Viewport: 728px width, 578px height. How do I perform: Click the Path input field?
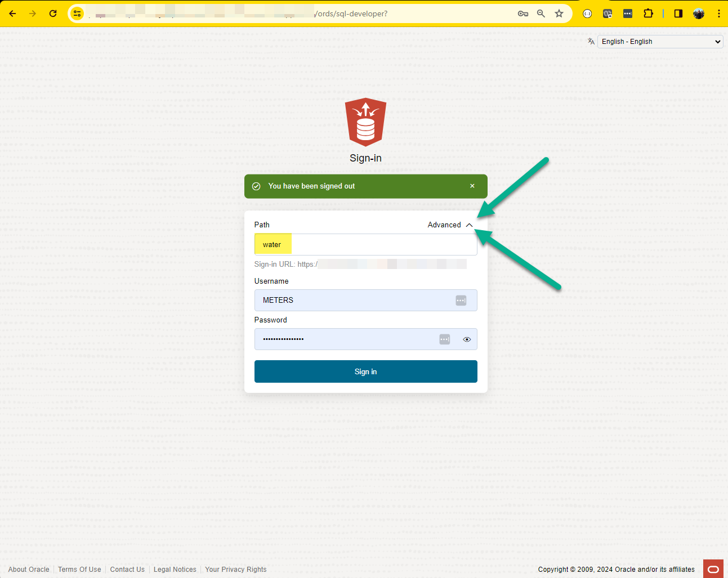point(365,244)
